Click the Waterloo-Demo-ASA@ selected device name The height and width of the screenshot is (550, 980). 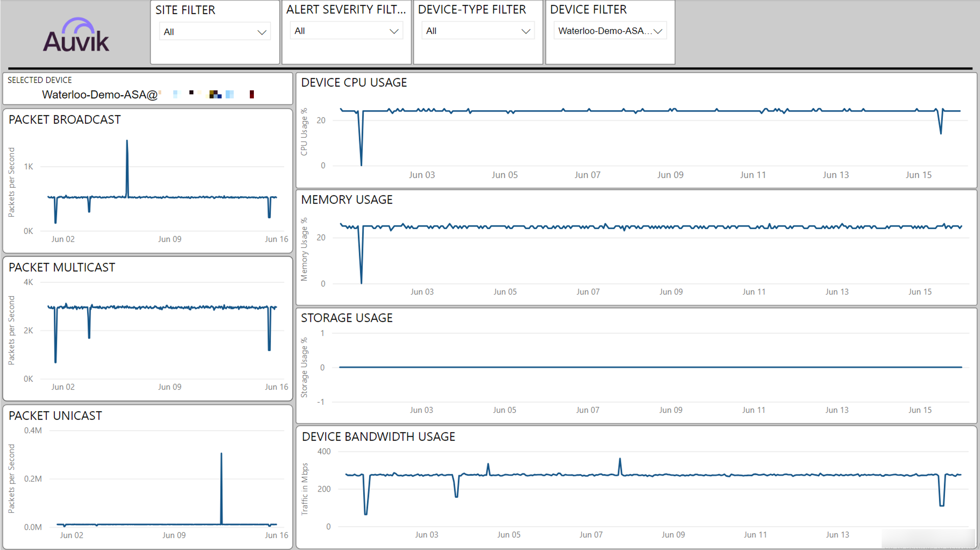point(100,94)
